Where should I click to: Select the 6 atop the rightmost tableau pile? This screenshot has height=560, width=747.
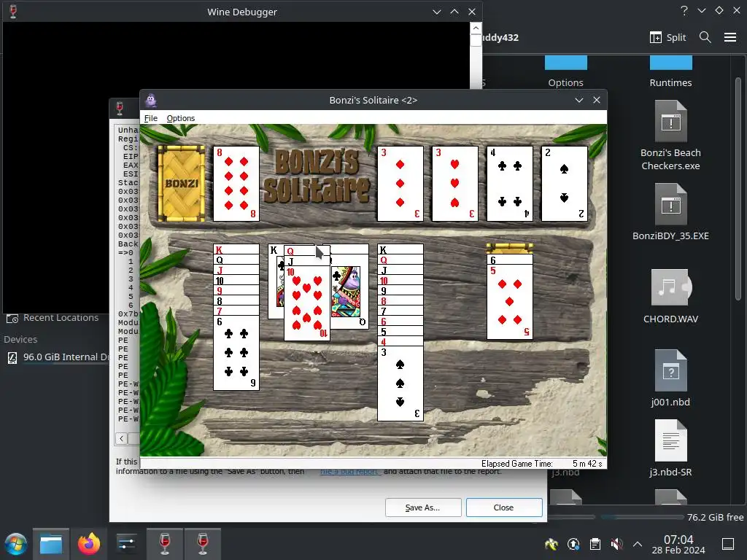point(510,260)
